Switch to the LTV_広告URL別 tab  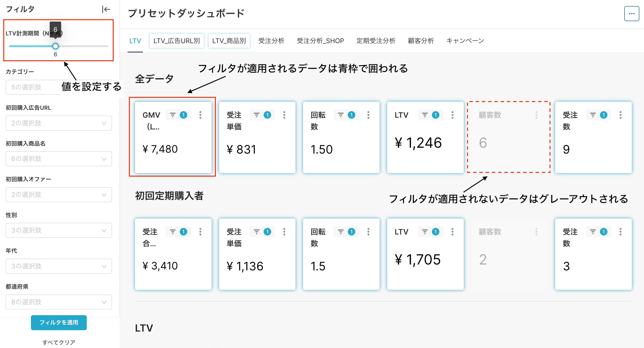coord(176,41)
